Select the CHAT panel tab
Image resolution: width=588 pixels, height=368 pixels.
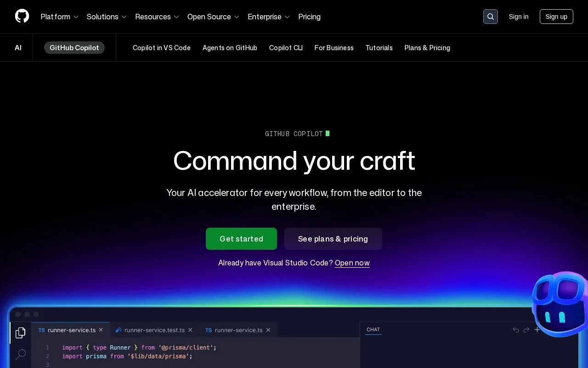tap(373, 329)
